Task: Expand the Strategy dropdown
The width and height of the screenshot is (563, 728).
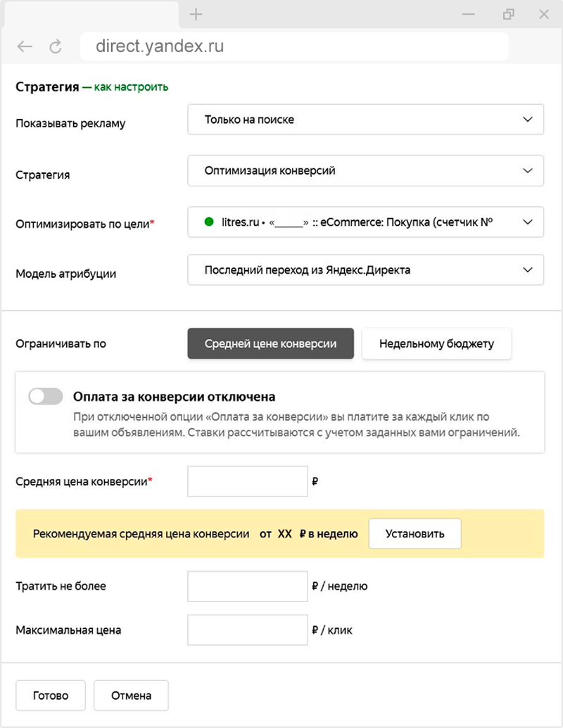Action: tap(365, 170)
